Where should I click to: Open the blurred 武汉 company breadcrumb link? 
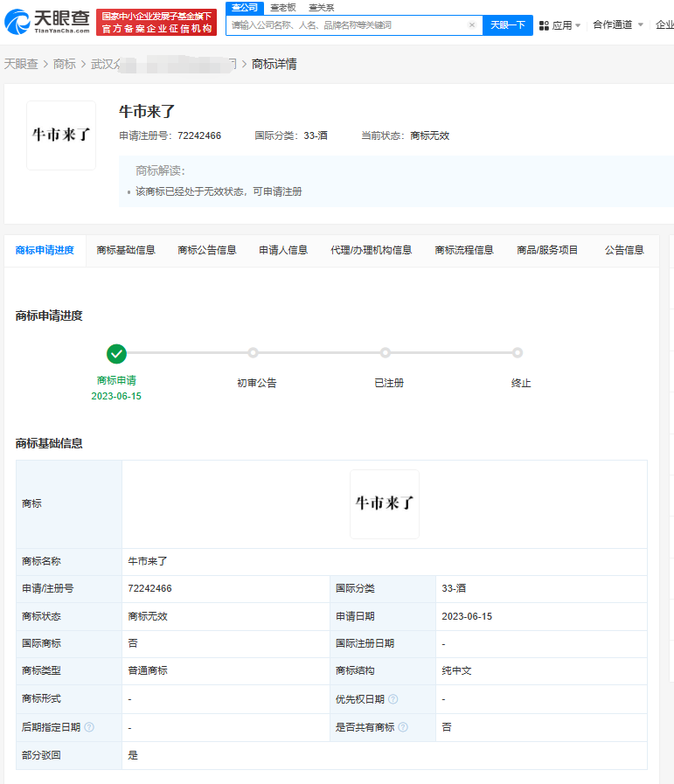tap(163, 64)
